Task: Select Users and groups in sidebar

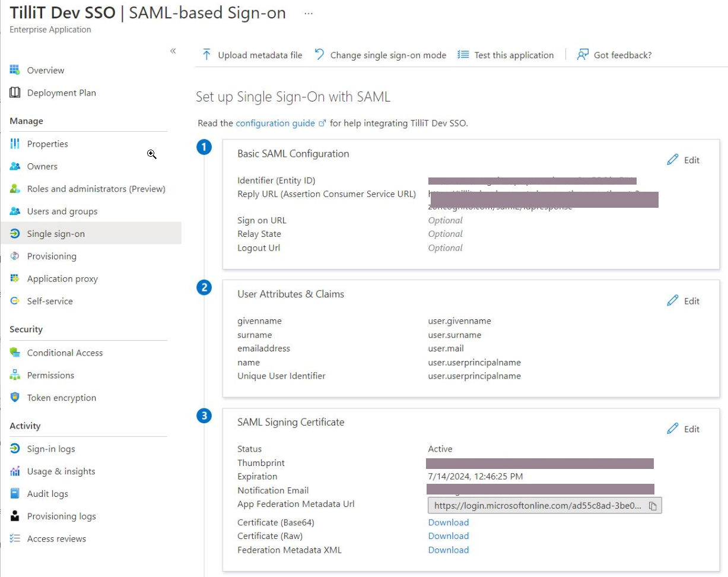Action: (x=62, y=211)
